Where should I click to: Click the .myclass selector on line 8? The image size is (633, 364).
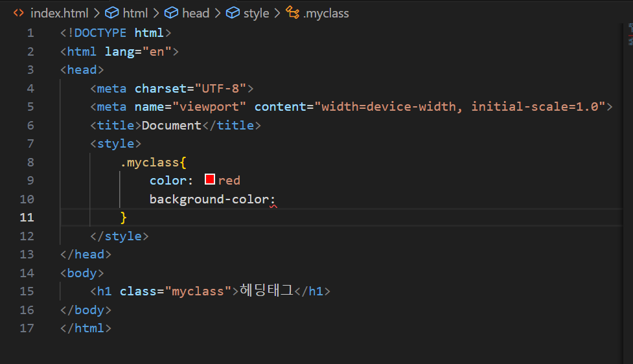[150, 162]
